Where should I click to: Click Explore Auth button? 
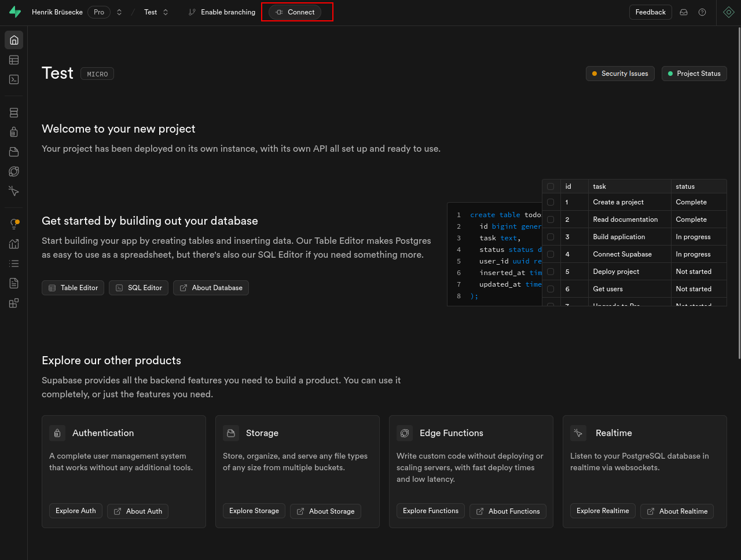point(76,511)
